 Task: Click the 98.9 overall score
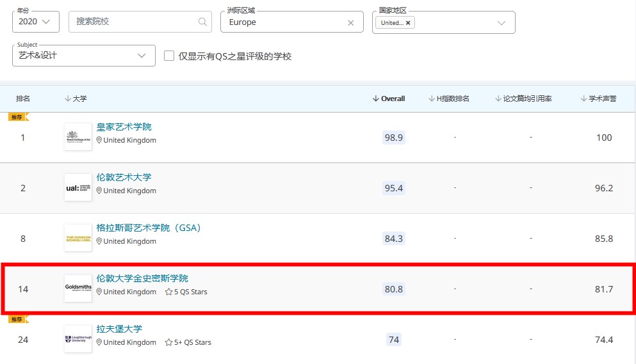point(394,138)
